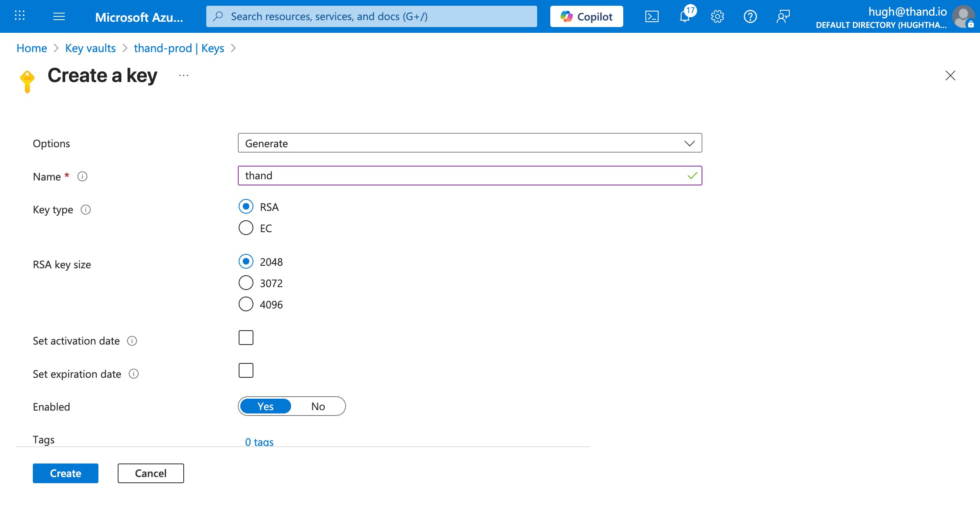
Task: Open the Create a key ellipsis menu
Action: [183, 75]
